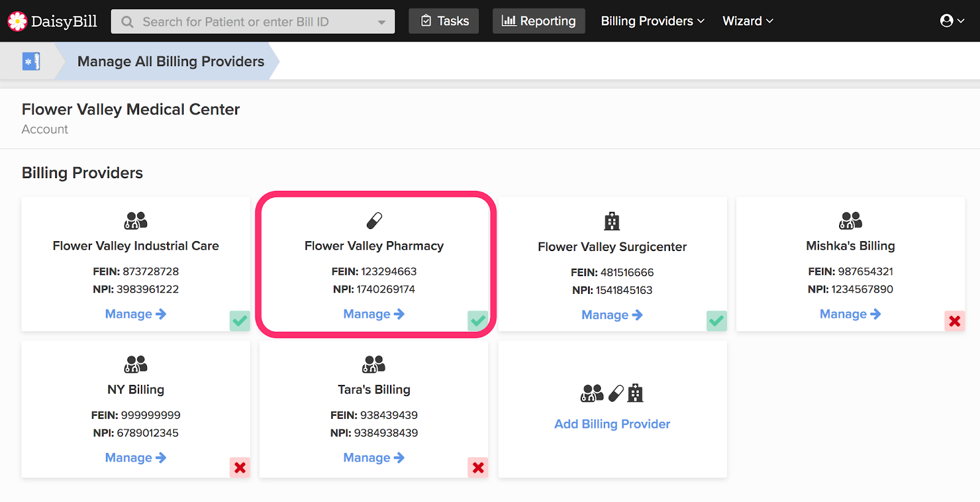Viewport: 980px width, 502px height.
Task: Select the Manage All Billing Providers breadcrumb
Action: coord(170,62)
